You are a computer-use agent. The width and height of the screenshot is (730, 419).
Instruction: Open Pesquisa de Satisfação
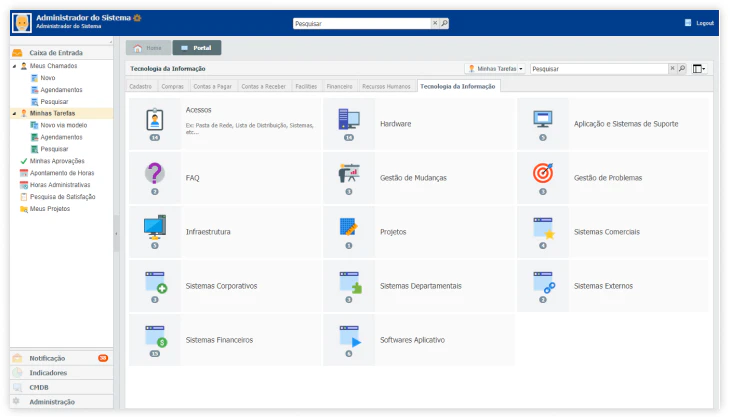[58, 197]
